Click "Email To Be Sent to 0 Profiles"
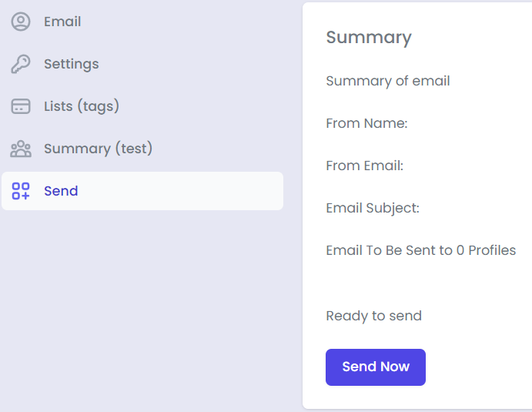The width and height of the screenshot is (532, 412). (x=420, y=250)
